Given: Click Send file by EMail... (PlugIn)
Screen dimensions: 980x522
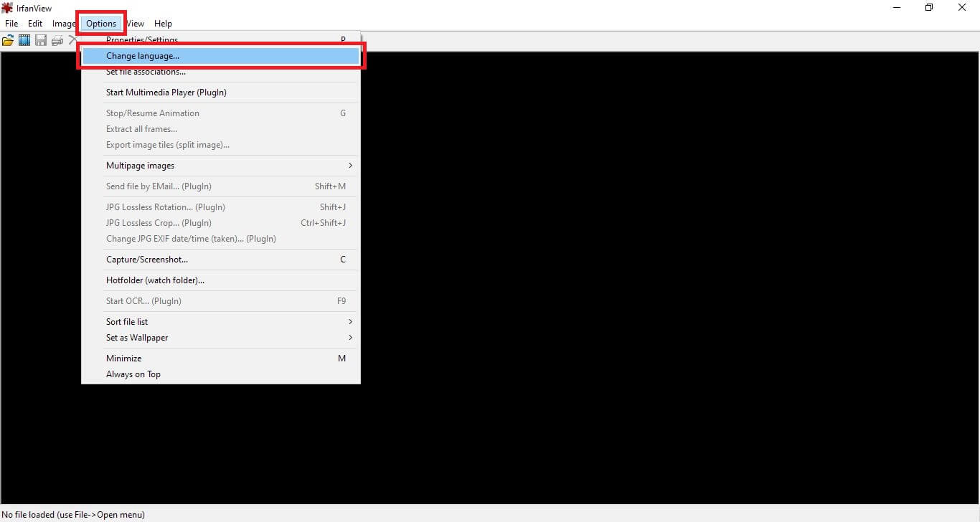Looking at the screenshot, I should click(x=221, y=186).
